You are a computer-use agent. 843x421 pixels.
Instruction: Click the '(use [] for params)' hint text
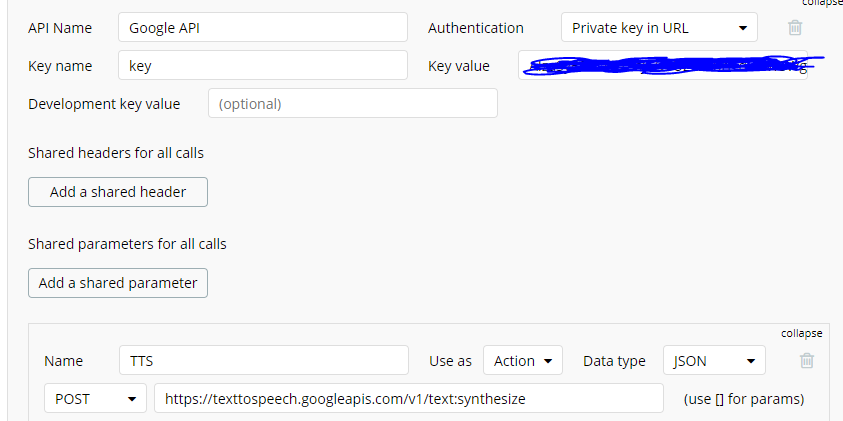tap(743, 399)
